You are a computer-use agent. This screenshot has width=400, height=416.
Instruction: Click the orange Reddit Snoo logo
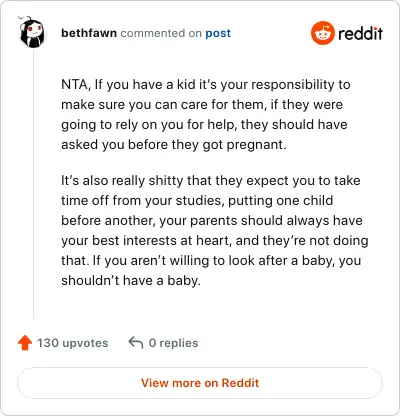(x=322, y=33)
